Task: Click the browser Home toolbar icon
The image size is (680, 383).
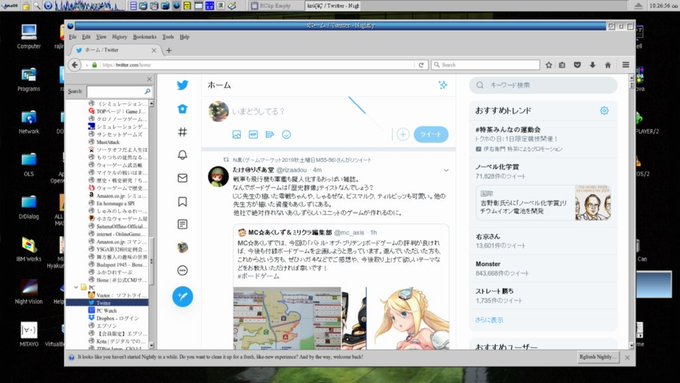Action: pos(608,65)
